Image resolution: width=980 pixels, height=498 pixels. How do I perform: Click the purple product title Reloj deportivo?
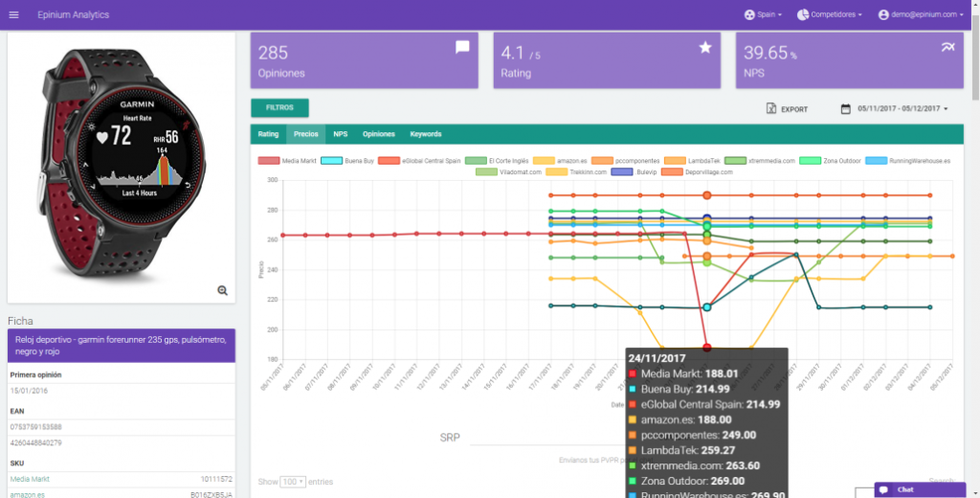click(x=122, y=346)
